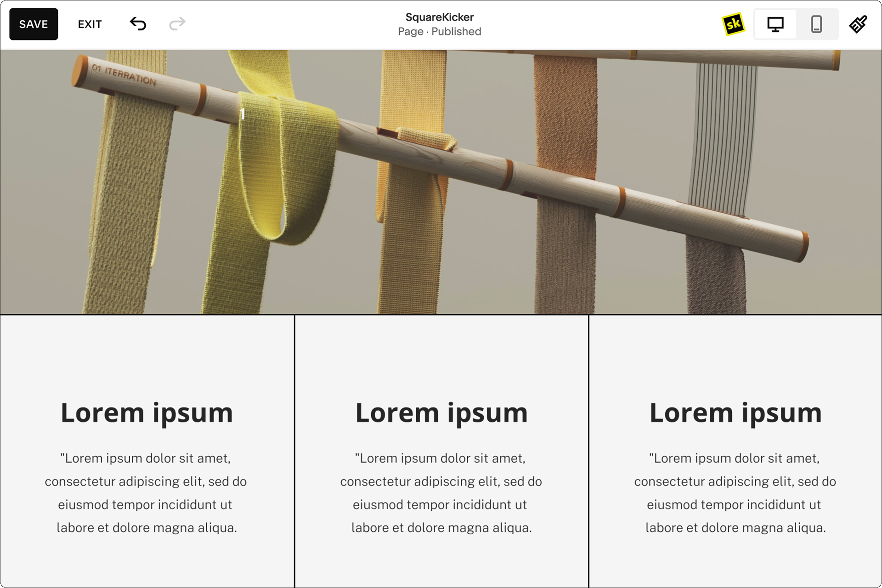
Task: Exit the page editor
Action: [x=89, y=24]
